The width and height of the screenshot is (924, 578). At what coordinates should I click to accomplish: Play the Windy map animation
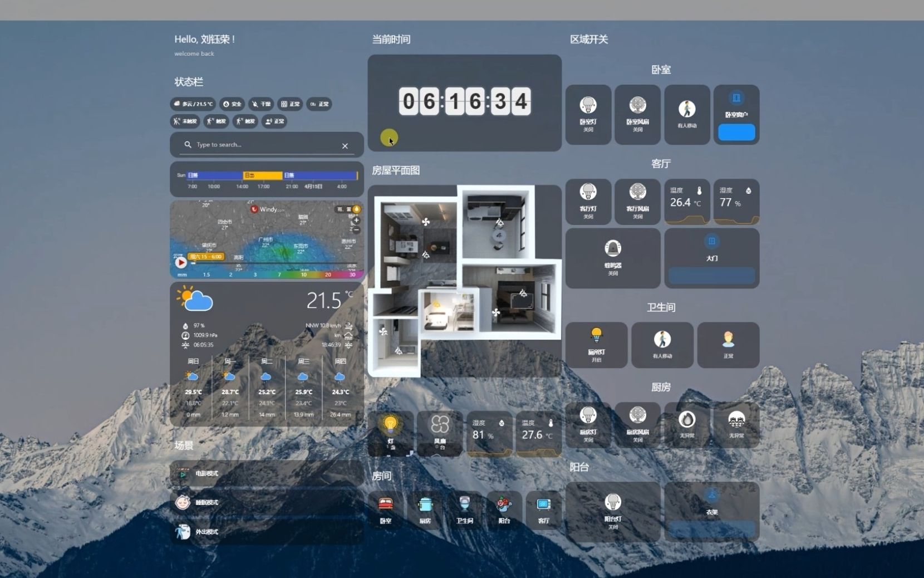coord(181,262)
